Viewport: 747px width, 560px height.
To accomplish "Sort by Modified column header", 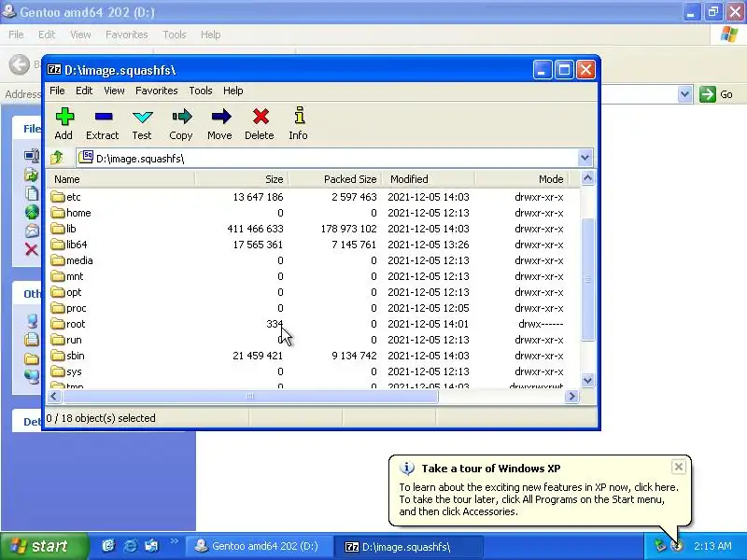I will point(429,179).
